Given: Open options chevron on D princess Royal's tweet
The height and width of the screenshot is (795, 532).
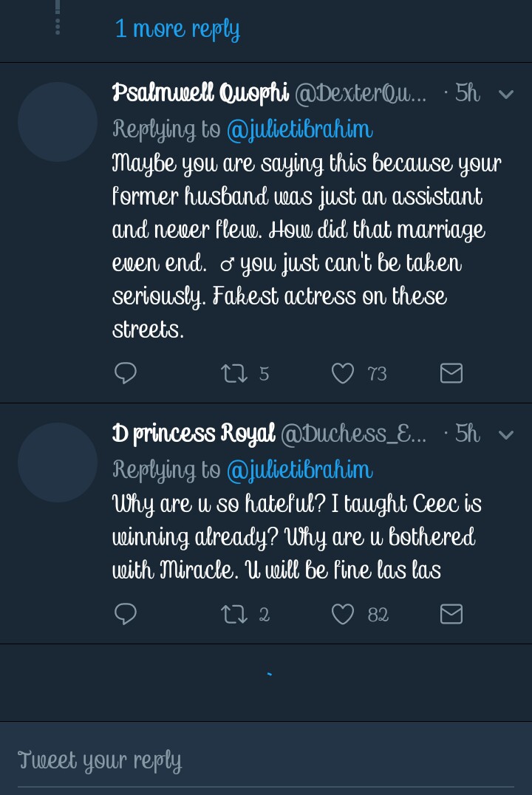Looking at the screenshot, I should click(506, 434).
